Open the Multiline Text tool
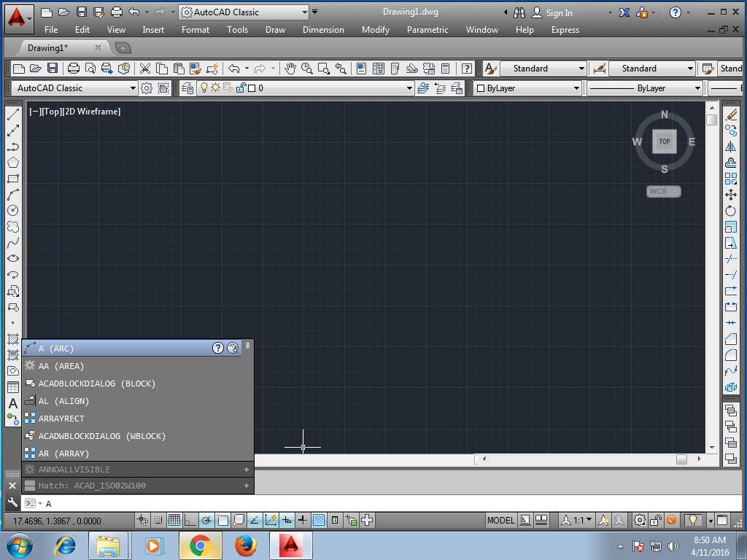Viewport: 747px width, 560px height. 12,403
